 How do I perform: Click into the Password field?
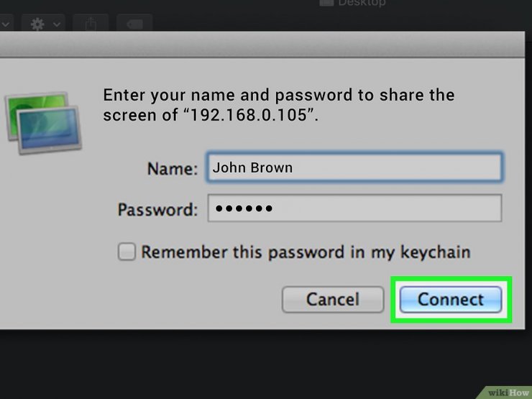pos(354,209)
